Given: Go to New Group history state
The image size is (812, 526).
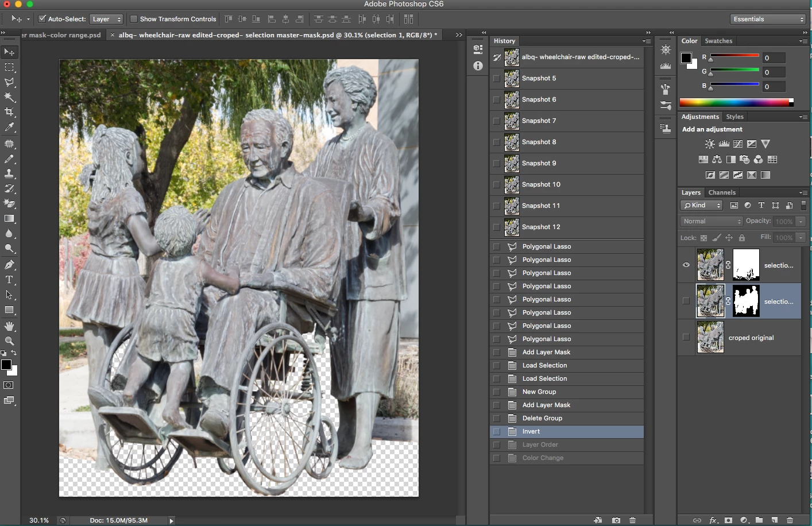Looking at the screenshot, I should (x=567, y=392).
